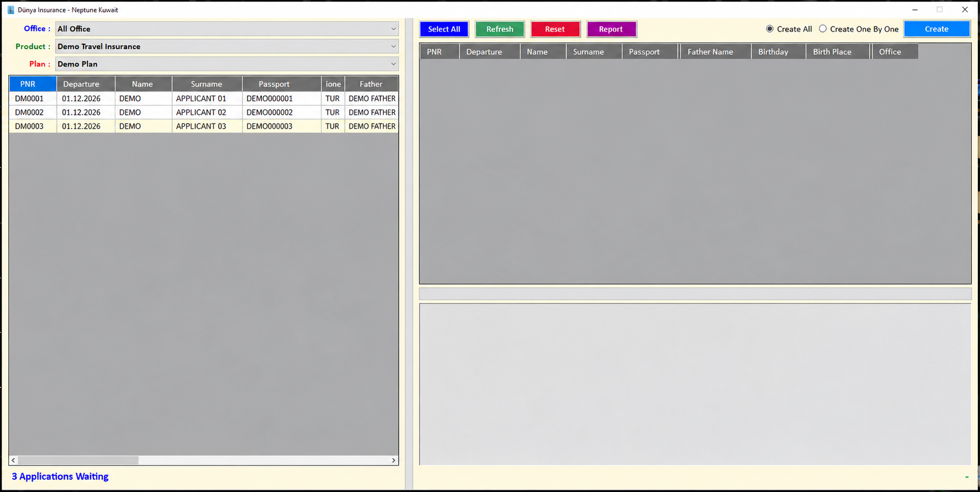Click the Office header in right table
980x492 pixels.
tap(895, 52)
